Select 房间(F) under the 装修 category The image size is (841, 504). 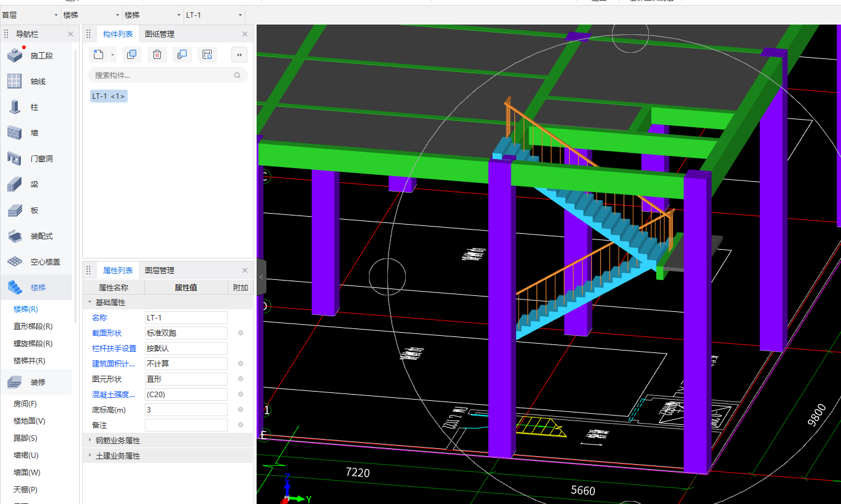tap(25, 404)
